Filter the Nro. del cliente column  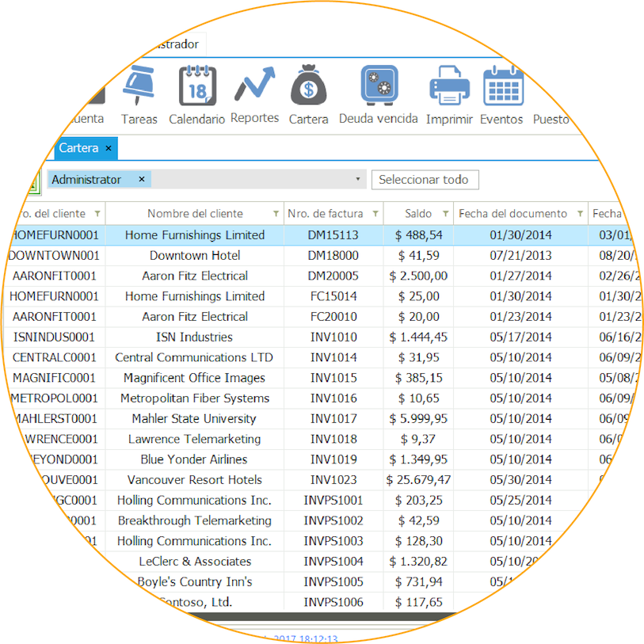tap(97, 214)
